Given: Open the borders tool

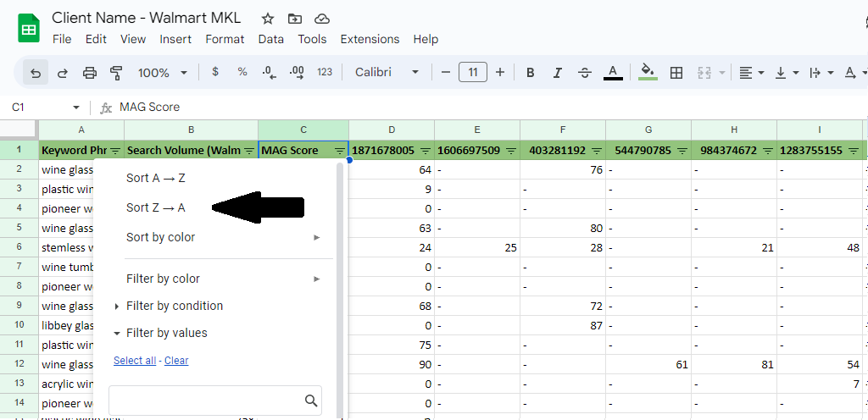Looking at the screenshot, I should coord(676,72).
